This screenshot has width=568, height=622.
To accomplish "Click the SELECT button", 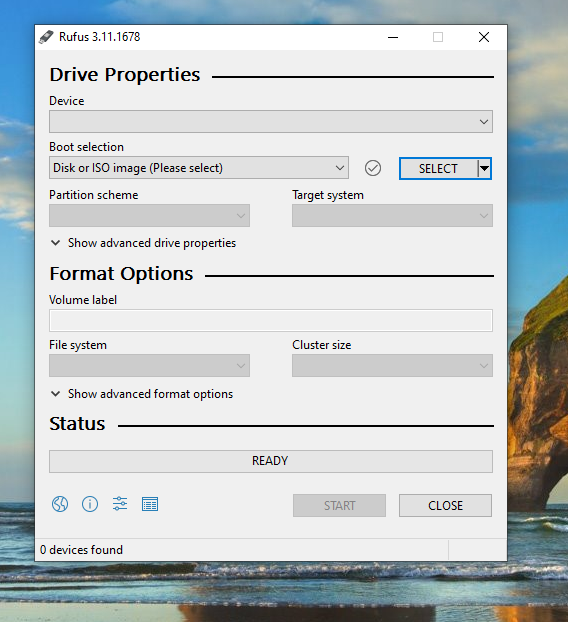I will [x=438, y=169].
